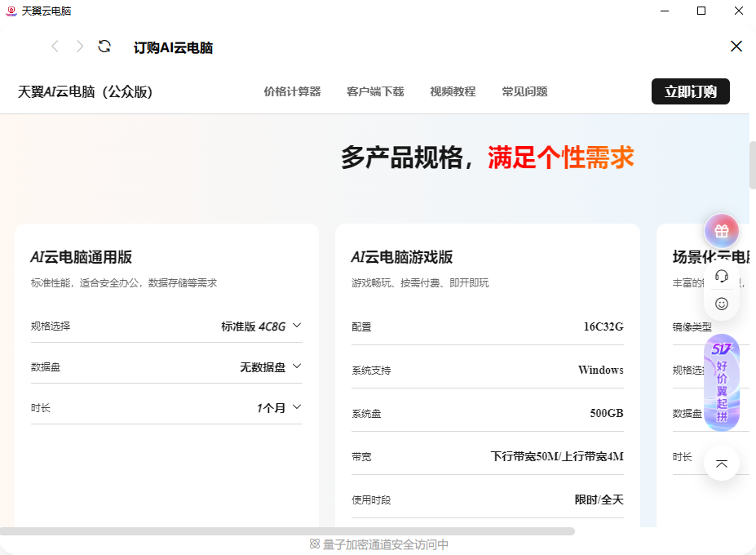Maximize the 天翼云电脑 window
This screenshot has width=756, height=555.
point(701,11)
